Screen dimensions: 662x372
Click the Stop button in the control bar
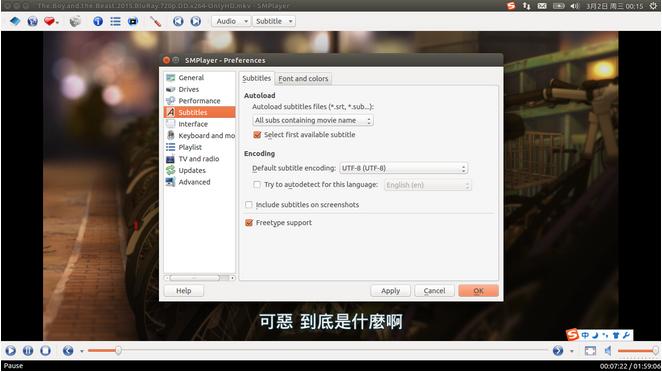point(46,350)
